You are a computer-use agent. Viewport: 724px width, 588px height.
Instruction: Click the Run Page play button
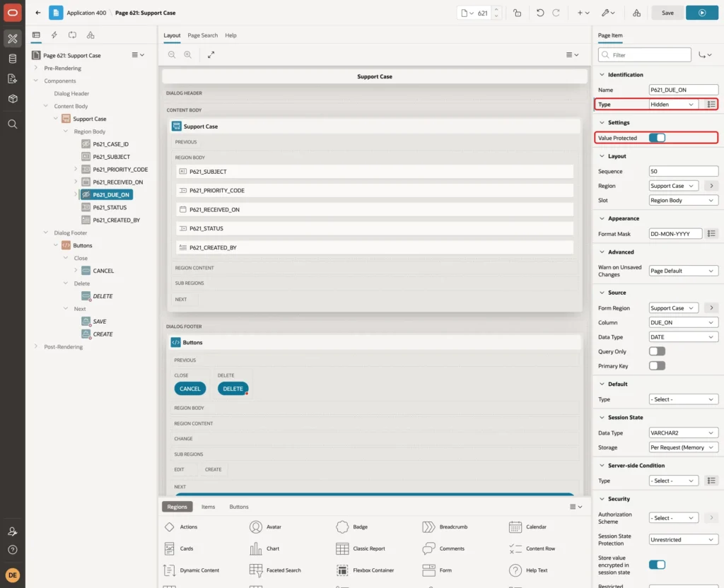[701, 13]
